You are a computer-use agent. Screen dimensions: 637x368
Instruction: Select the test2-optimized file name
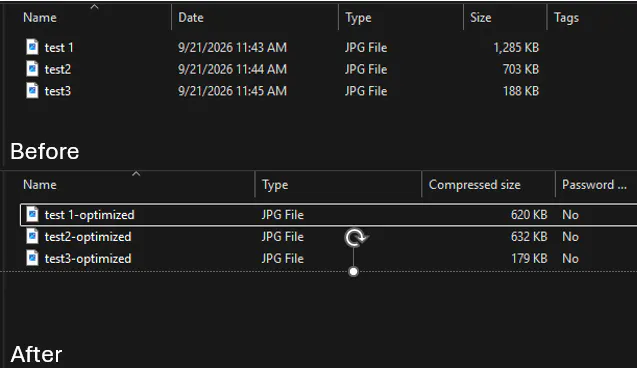pos(88,237)
